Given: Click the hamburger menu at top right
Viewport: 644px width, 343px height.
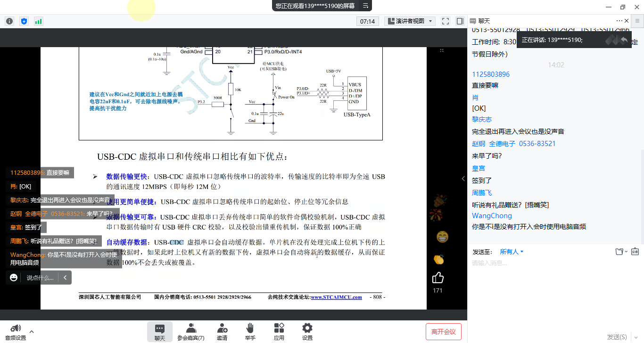Looking at the screenshot, I should [637, 21].
